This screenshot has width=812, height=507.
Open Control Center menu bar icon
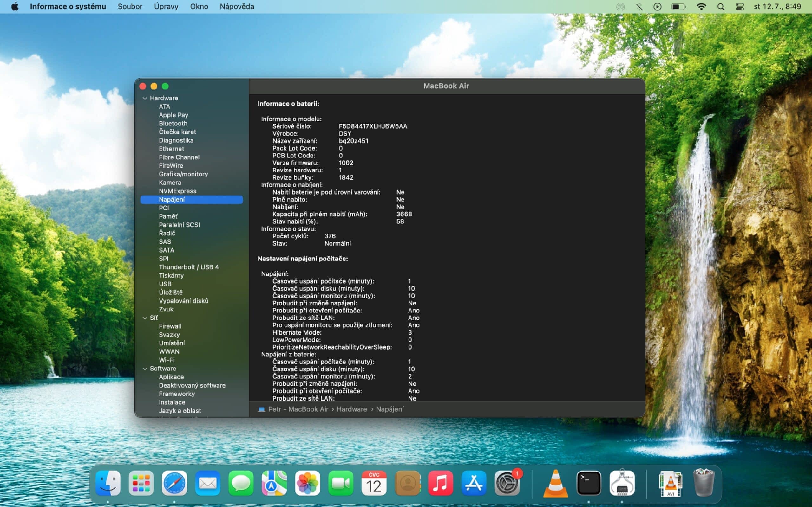pos(740,7)
